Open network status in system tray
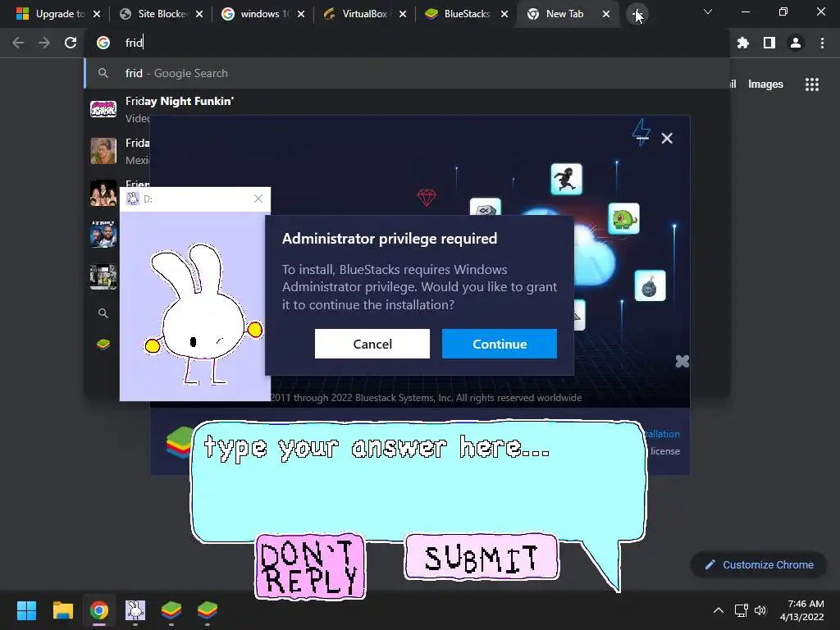This screenshot has width=840, height=630. coord(742,610)
